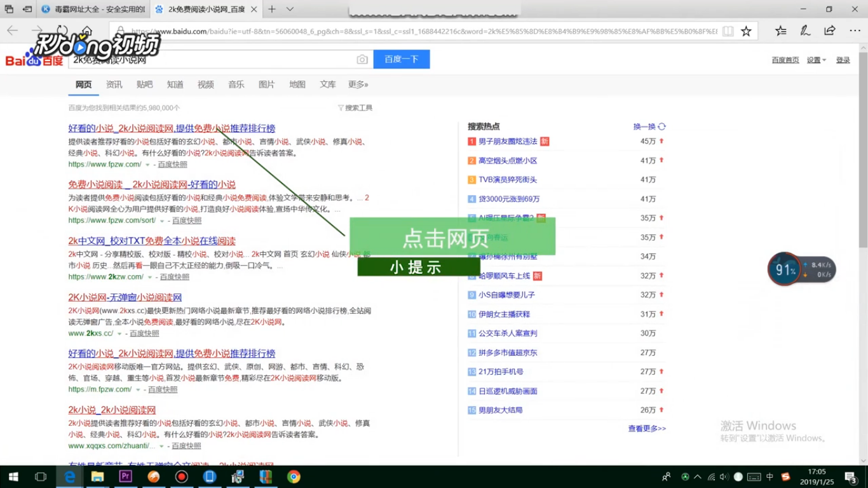
Task: Click the volume tray icon
Action: pyautogui.click(x=724, y=477)
